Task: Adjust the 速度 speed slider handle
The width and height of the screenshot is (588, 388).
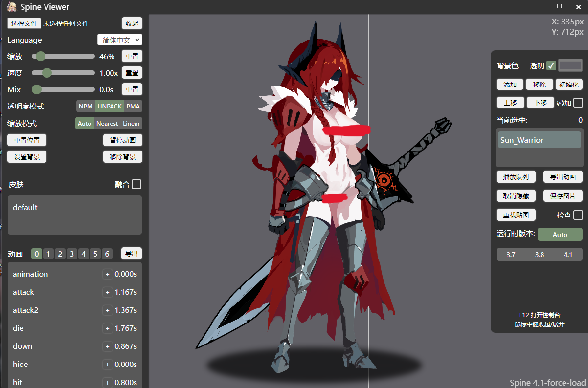Action: 47,73
